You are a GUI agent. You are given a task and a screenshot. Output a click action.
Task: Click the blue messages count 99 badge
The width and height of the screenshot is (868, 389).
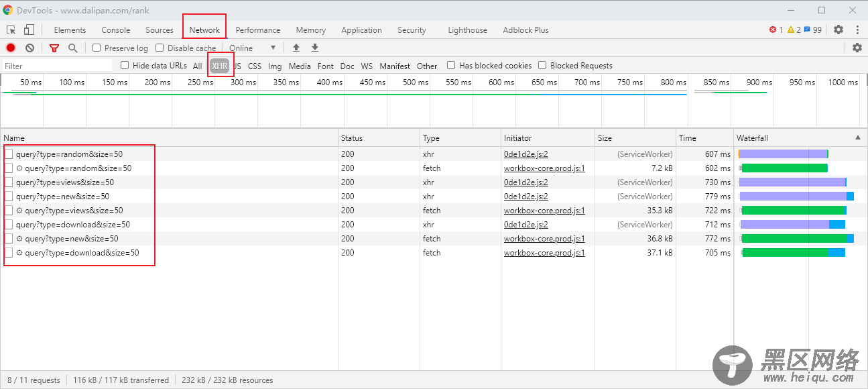point(813,30)
